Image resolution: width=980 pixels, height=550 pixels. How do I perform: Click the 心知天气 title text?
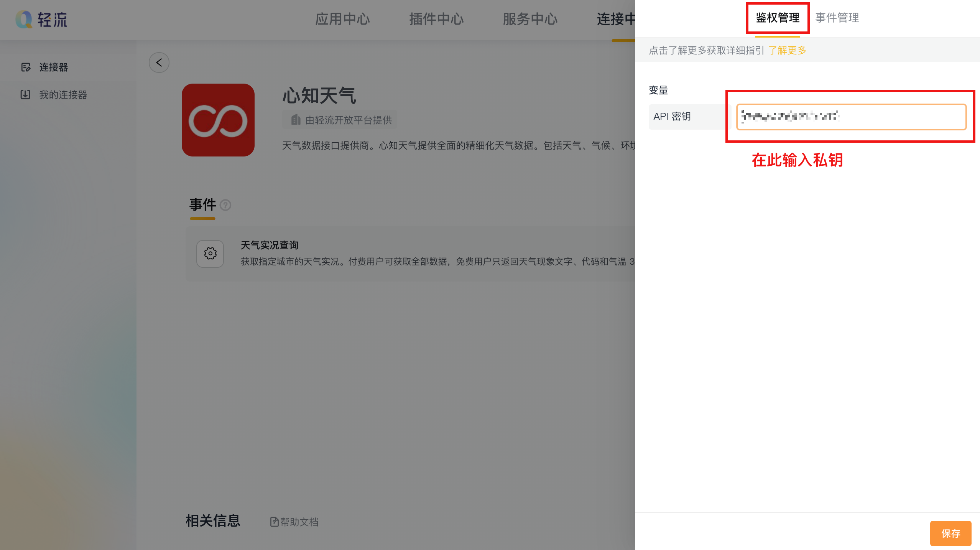point(319,96)
